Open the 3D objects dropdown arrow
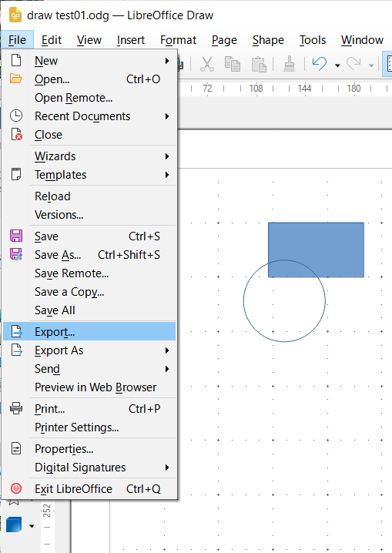Image resolution: width=392 pixels, height=553 pixels. coord(32,526)
